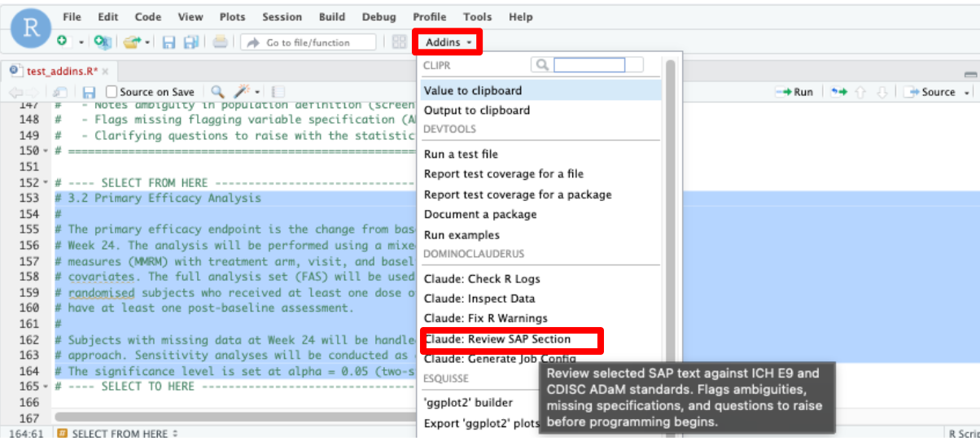The height and width of the screenshot is (441, 980).
Task: Click the find/replace magnifier icon
Action: pos(217,92)
